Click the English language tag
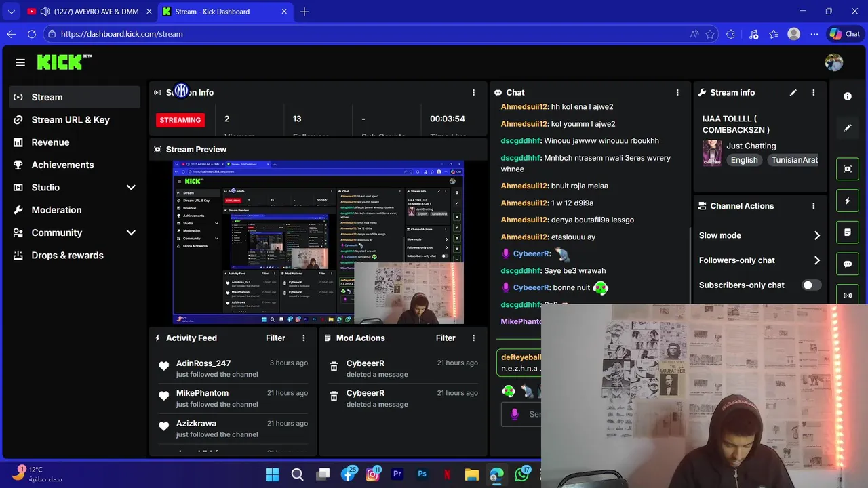This screenshot has height=488, width=868. tap(744, 161)
